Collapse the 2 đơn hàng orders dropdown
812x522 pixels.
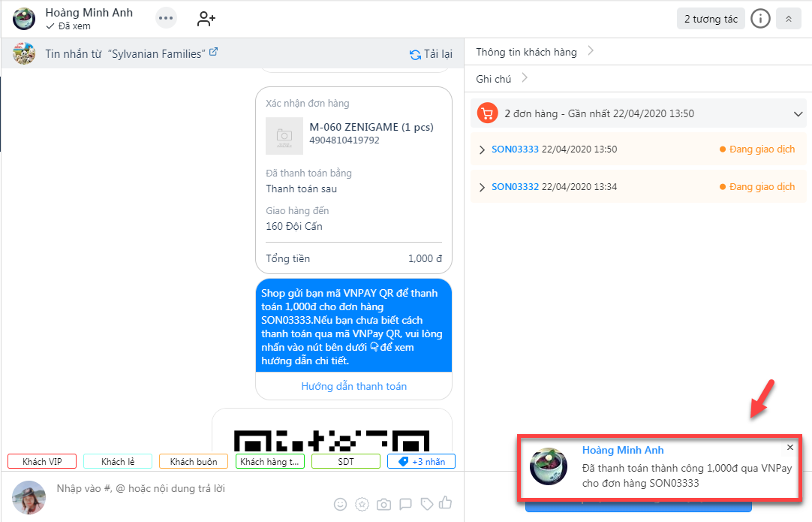pos(798,113)
